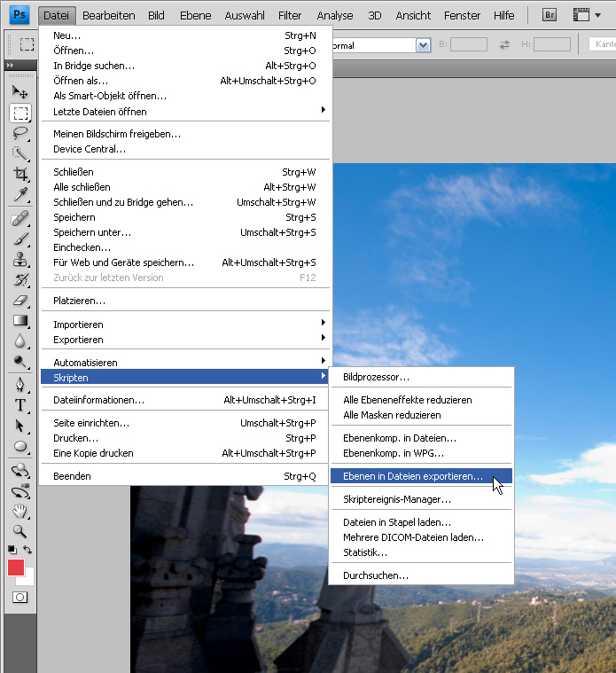
Task: Expand the toolbox with double-arrow
Action: (x=11, y=66)
